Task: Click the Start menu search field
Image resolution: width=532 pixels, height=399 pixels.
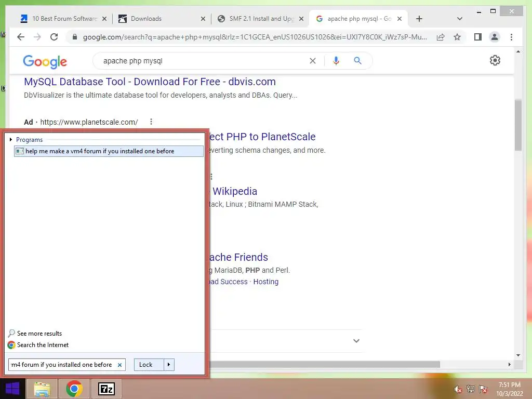Action: click(67, 365)
